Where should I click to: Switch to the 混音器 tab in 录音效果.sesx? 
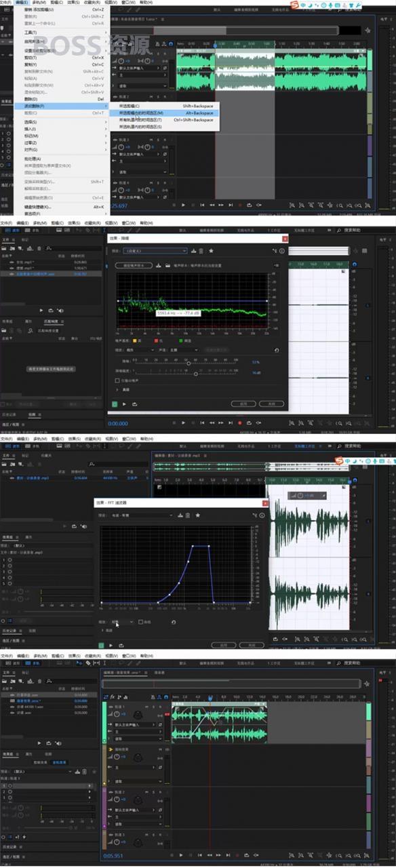(x=159, y=673)
